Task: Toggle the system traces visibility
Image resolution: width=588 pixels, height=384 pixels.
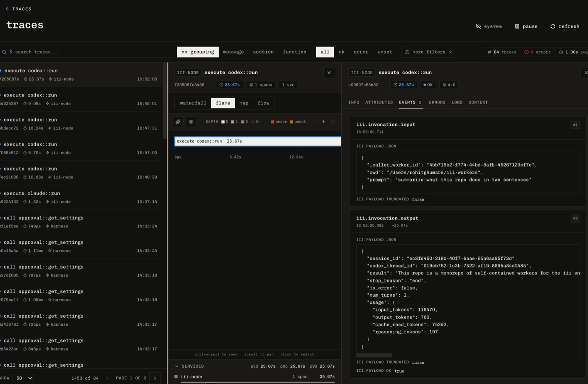Action: [488, 26]
